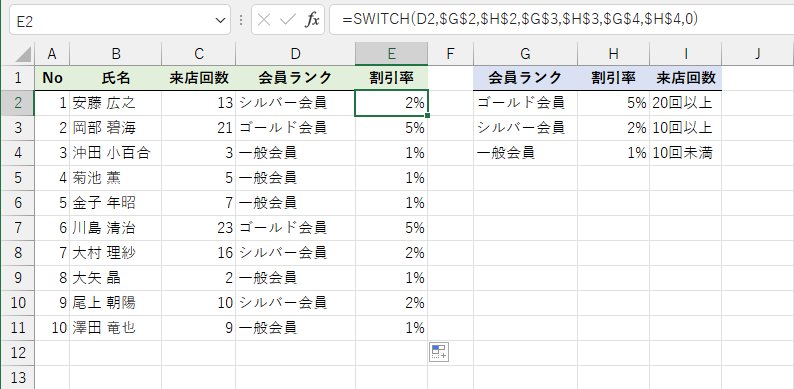The height and width of the screenshot is (389, 794).
Task: Click the Insert Function fx icon
Action: click(x=312, y=20)
